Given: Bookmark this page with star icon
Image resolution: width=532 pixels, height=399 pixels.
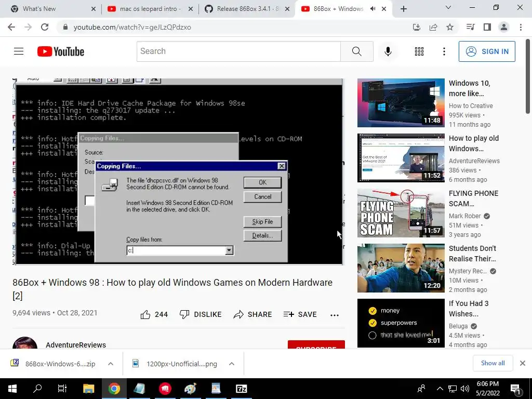Looking at the screenshot, I should (450, 27).
